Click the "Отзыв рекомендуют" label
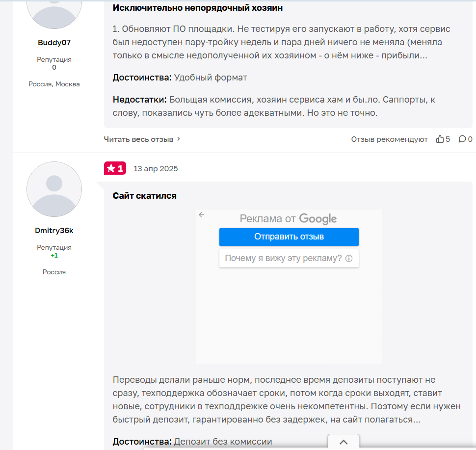 tap(389, 139)
